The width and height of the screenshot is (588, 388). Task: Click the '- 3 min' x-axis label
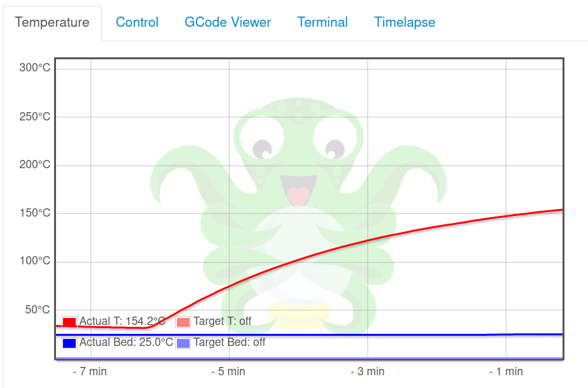click(368, 371)
